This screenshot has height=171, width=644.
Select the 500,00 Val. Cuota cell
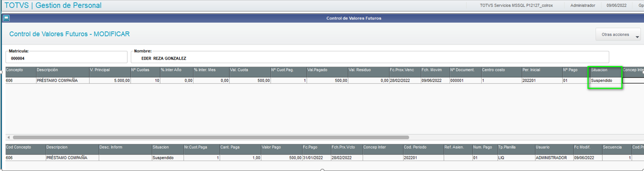(x=250, y=81)
